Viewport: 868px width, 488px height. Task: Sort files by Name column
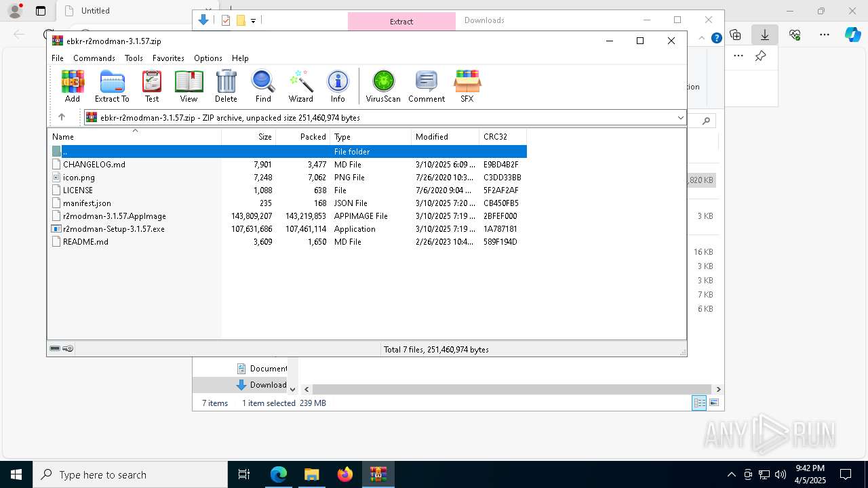(x=134, y=137)
